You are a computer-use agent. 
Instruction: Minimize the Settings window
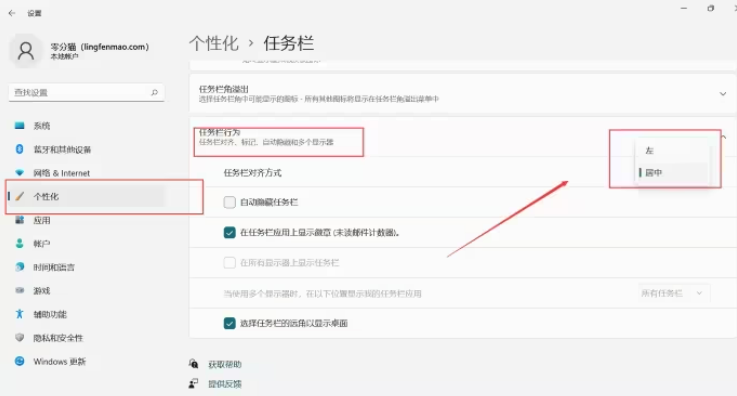[x=683, y=8]
